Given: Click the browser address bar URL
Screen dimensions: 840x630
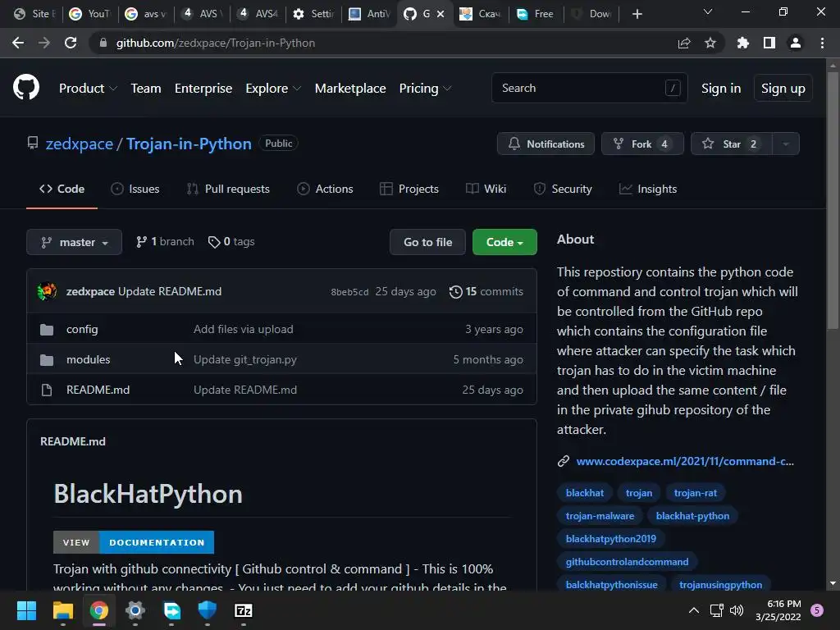Looking at the screenshot, I should click(x=216, y=43).
